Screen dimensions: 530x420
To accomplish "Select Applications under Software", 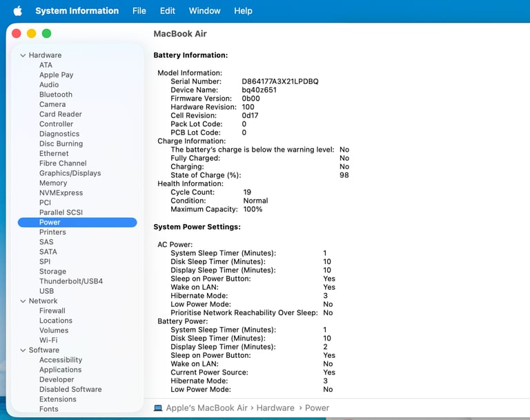I will tap(60, 370).
